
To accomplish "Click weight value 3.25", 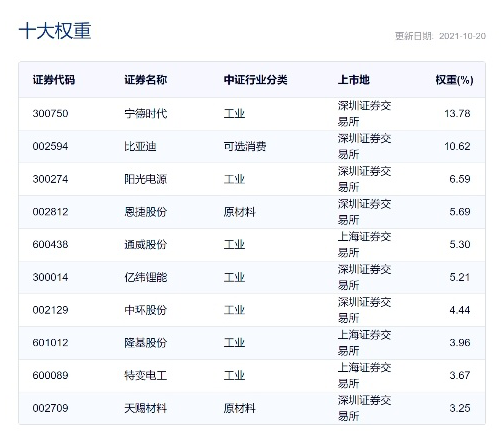I will coord(460,408).
